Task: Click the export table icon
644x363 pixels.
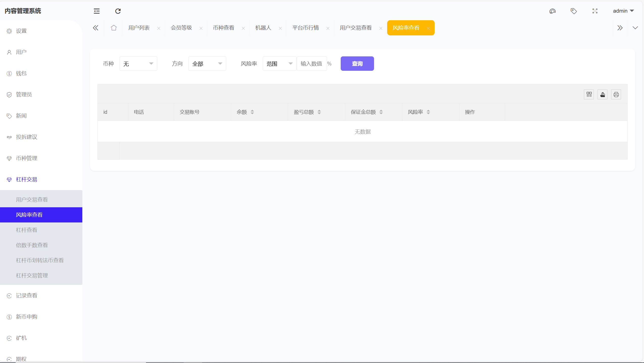Action: pos(603,95)
